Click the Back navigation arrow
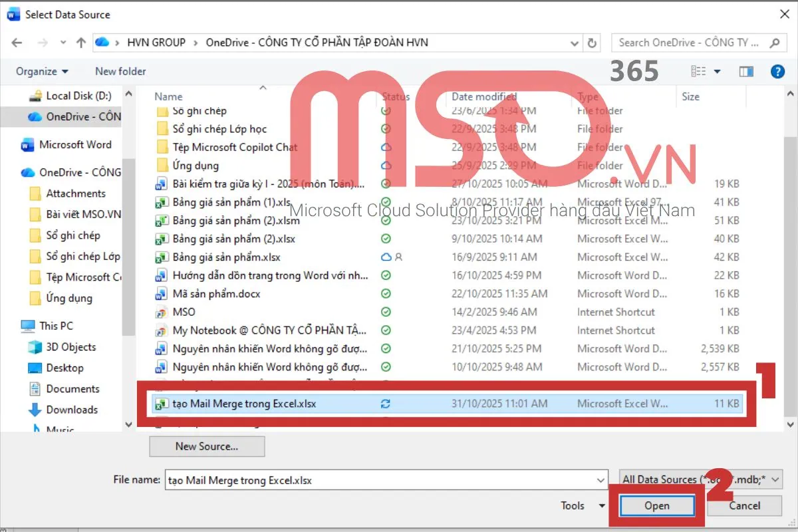The width and height of the screenshot is (798, 532). point(17,42)
